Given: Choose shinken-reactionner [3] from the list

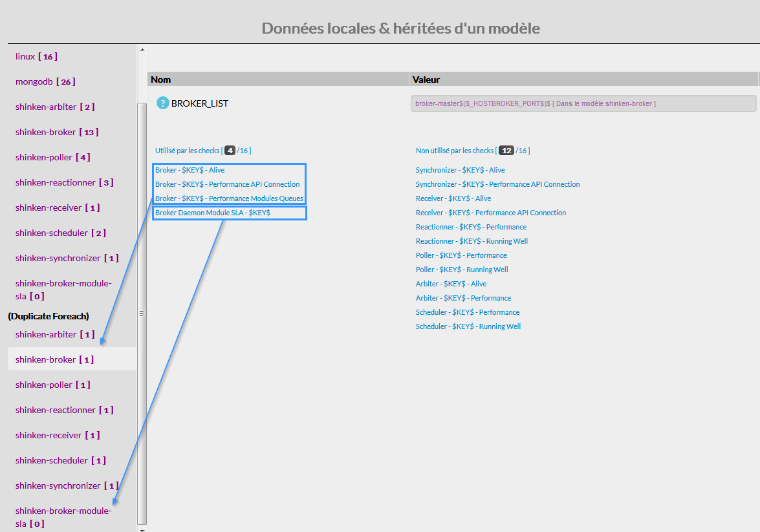Looking at the screenshot, I should coord(64,182).
